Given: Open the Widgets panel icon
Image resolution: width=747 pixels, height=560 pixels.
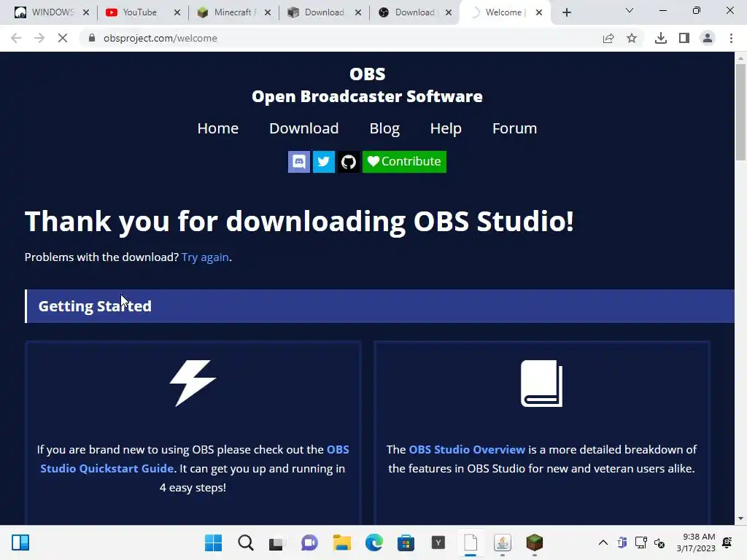Looking at the screenshot, I should point(20,542).
